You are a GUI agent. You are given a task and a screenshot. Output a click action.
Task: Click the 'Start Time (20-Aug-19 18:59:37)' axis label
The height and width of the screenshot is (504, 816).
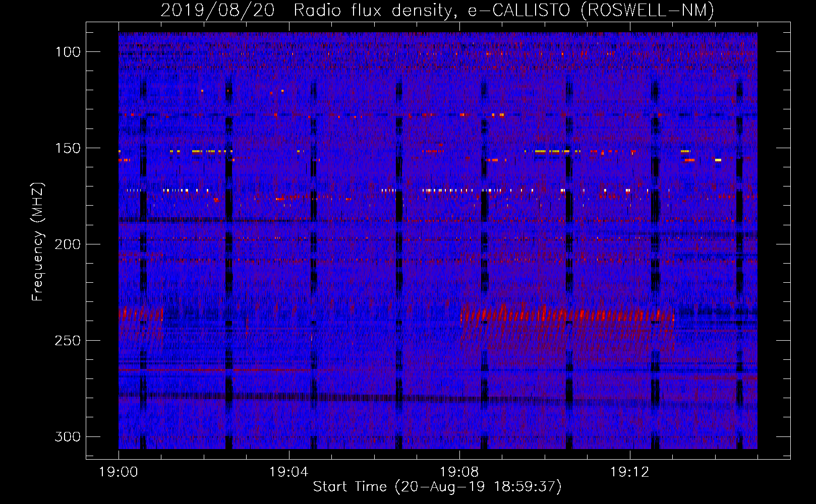tap(437, 487)
